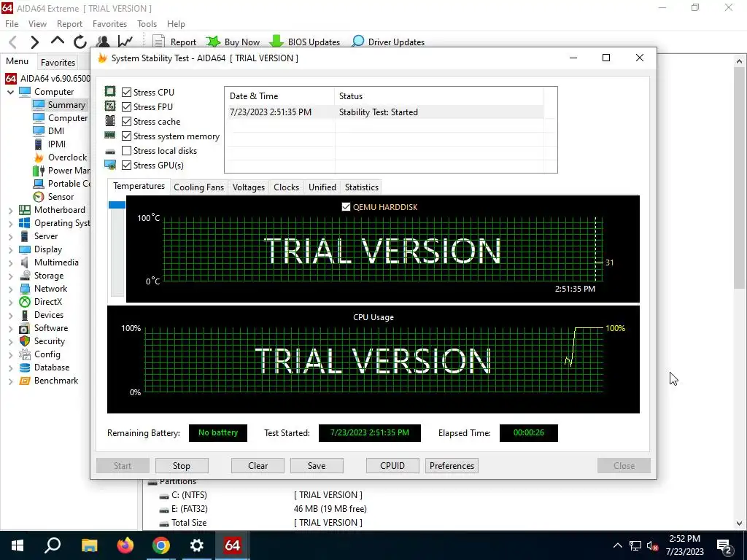This screenshot has height=560, width=747.
Task: Click the Refresh icon in toolbar
Action: tap(80, 42)
